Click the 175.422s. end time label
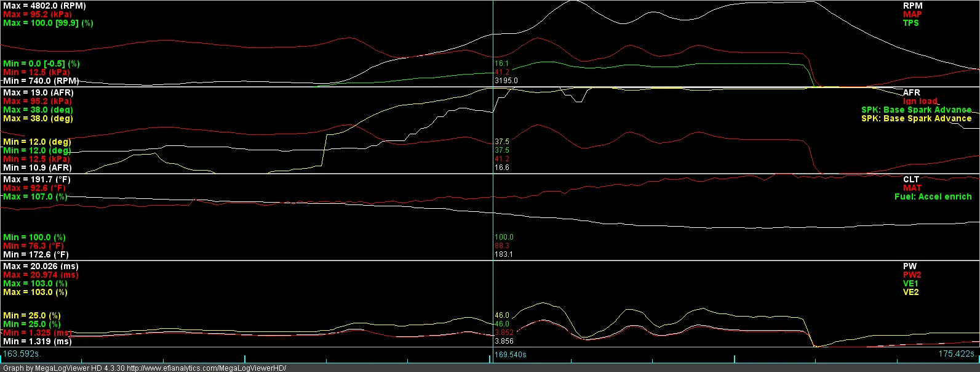 coord(957,354)
